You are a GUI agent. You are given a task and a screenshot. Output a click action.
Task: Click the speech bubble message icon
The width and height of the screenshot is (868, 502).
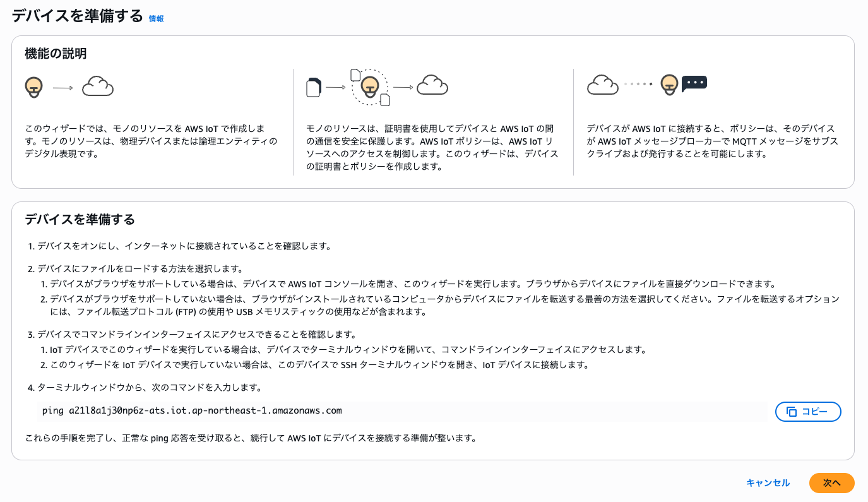(694, 83)
